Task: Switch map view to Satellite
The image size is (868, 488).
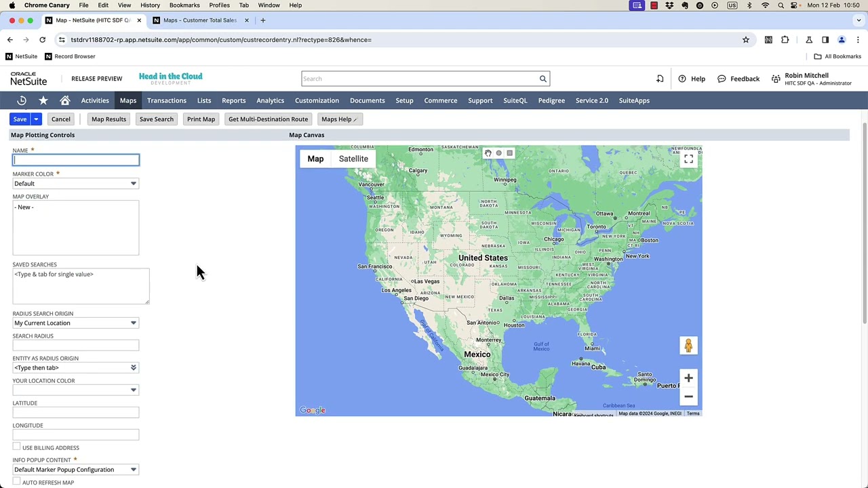Action: [x=353, y=159]
